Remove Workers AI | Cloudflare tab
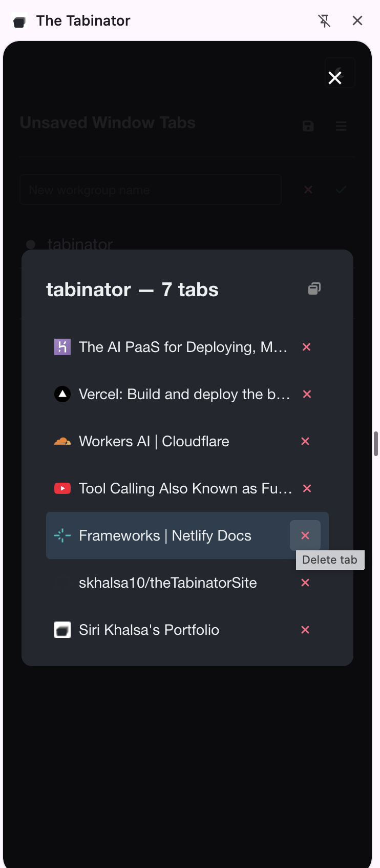380x868 pixels. [305, 441]
